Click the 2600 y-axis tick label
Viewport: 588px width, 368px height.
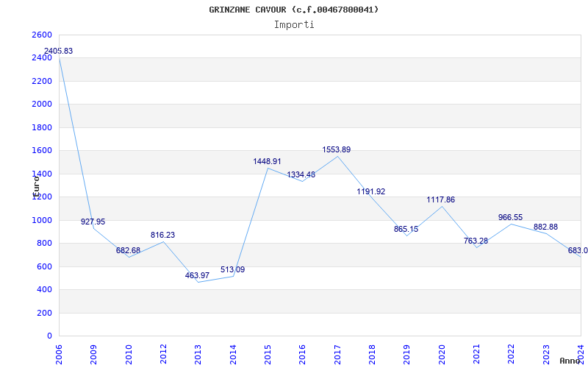(43, 35)
